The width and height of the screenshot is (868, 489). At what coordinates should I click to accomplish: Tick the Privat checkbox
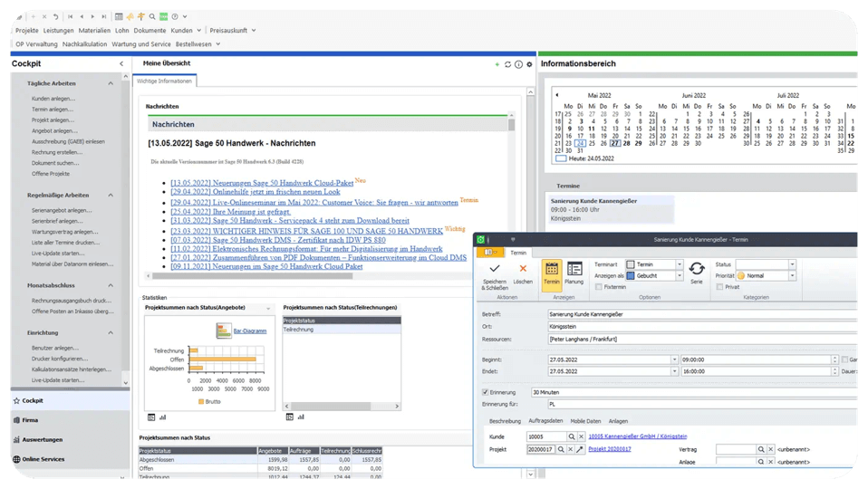[x=719, y=286]
